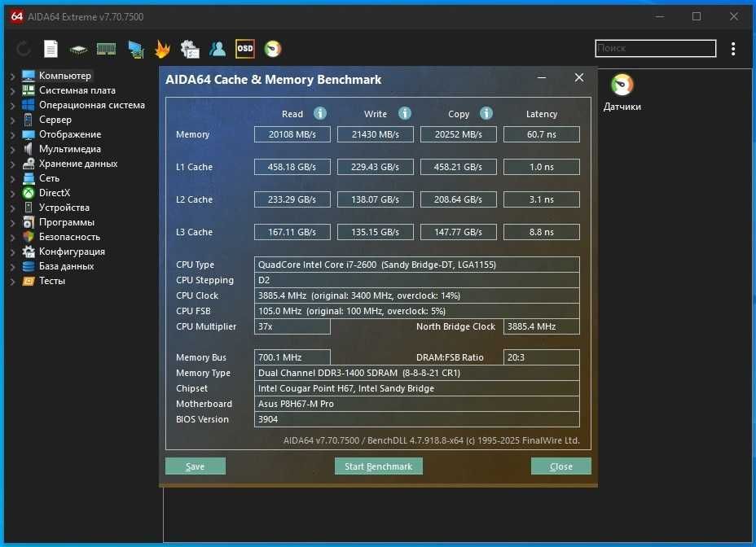Click the Memory Copy value 20252 MB/s
The image size is (756, 547).
(459, 134)
